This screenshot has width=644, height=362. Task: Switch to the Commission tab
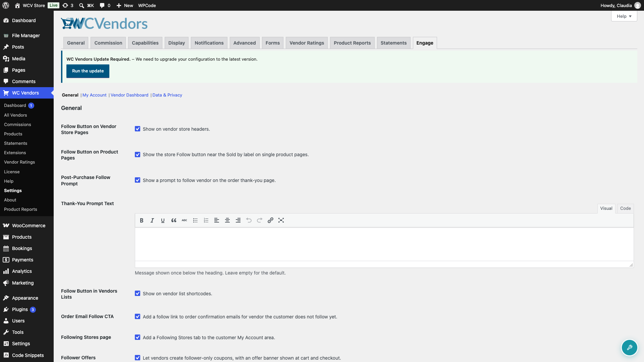[x=108, y=43]
